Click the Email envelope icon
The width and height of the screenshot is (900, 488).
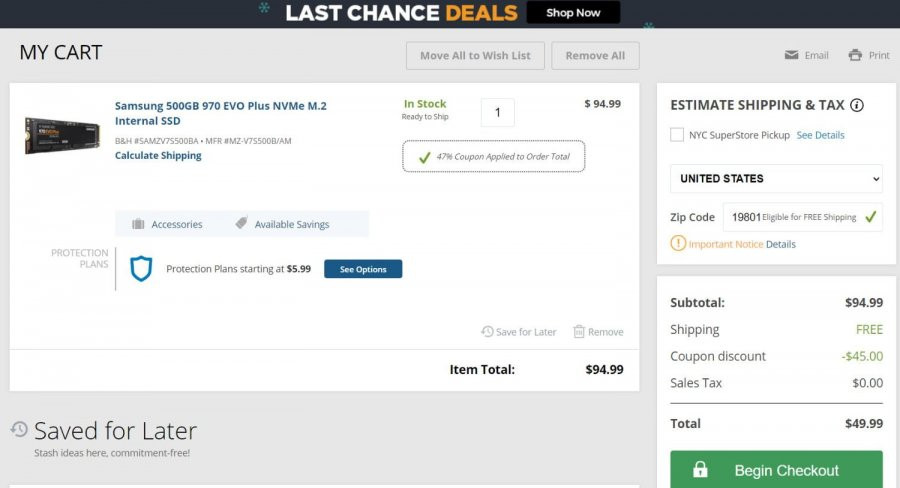791,55
